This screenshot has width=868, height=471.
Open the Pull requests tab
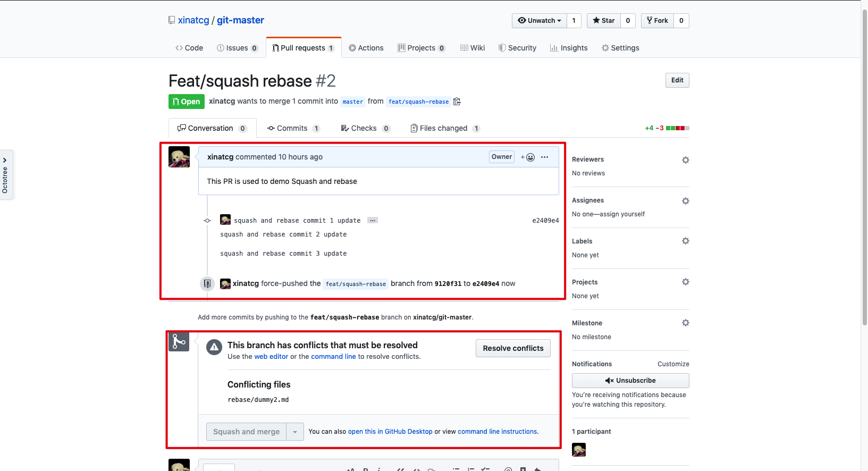(303, 48)
